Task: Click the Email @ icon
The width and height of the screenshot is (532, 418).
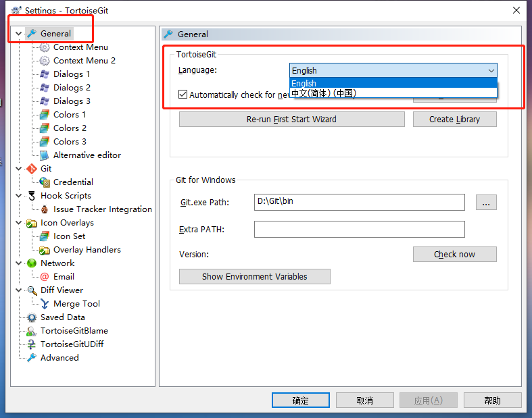Action: pos(45,277)
